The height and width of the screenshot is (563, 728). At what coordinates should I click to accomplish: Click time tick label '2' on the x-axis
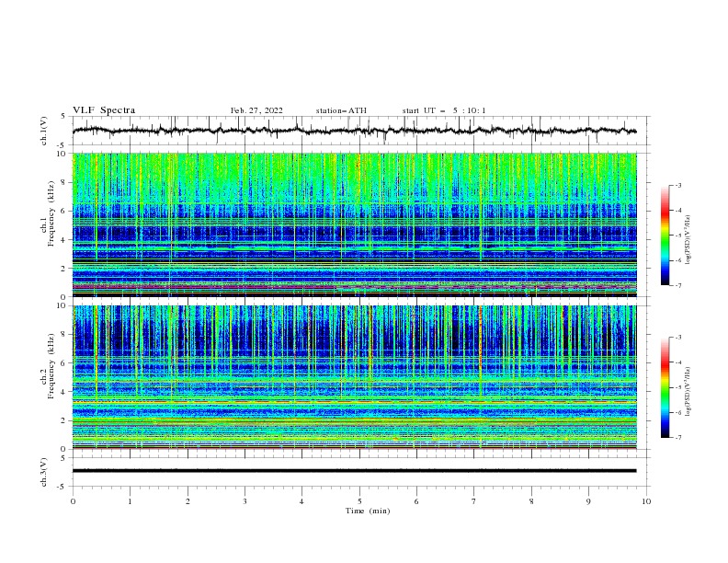coord(188,501)
